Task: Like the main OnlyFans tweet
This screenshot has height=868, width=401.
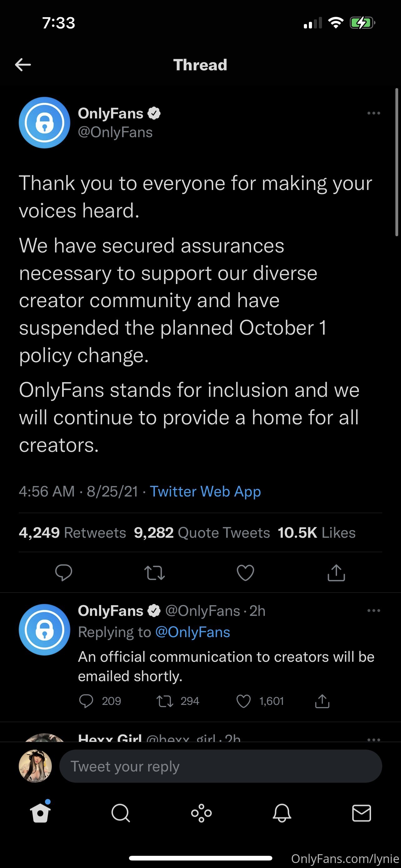Action: pyautogui.click(x=245, y=572)
